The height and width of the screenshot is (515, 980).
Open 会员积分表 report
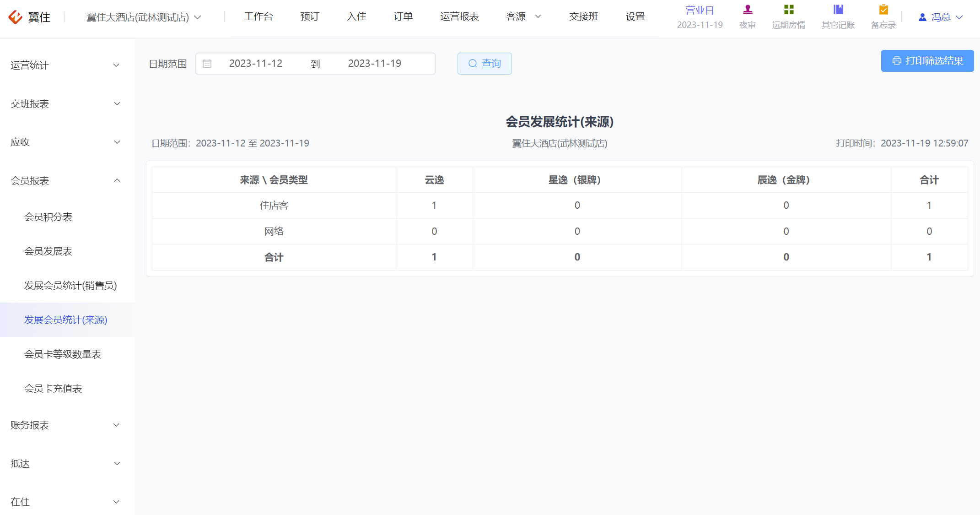pos(67,217)
